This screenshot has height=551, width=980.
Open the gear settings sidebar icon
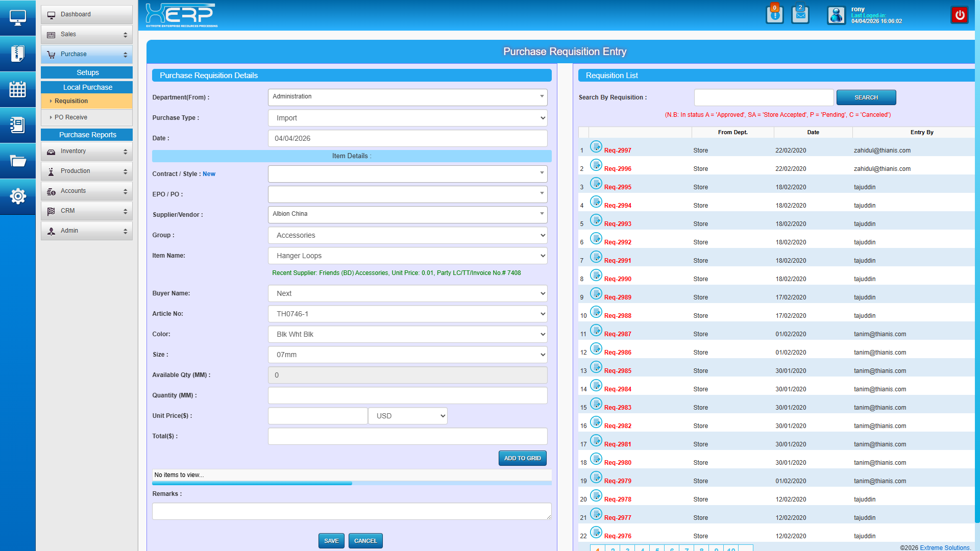[18, 196]
